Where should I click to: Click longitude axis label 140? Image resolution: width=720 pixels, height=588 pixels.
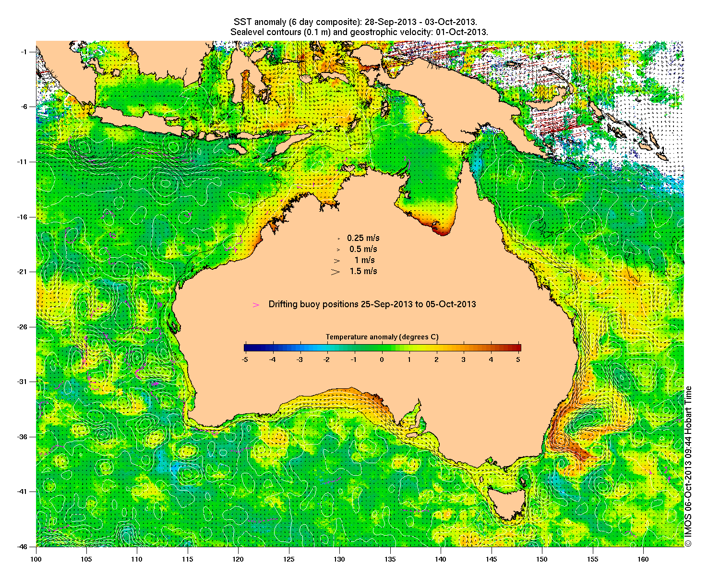[441, 559]
